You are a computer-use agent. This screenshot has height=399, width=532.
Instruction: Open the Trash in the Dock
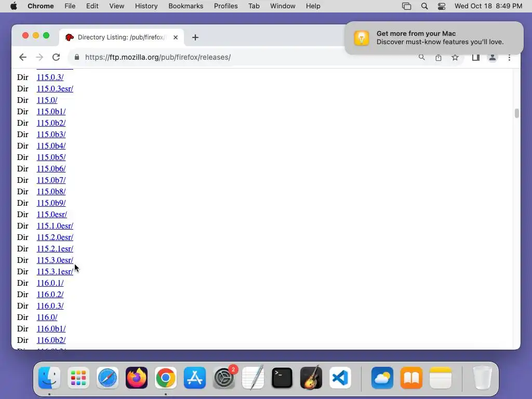coord(482,378)
